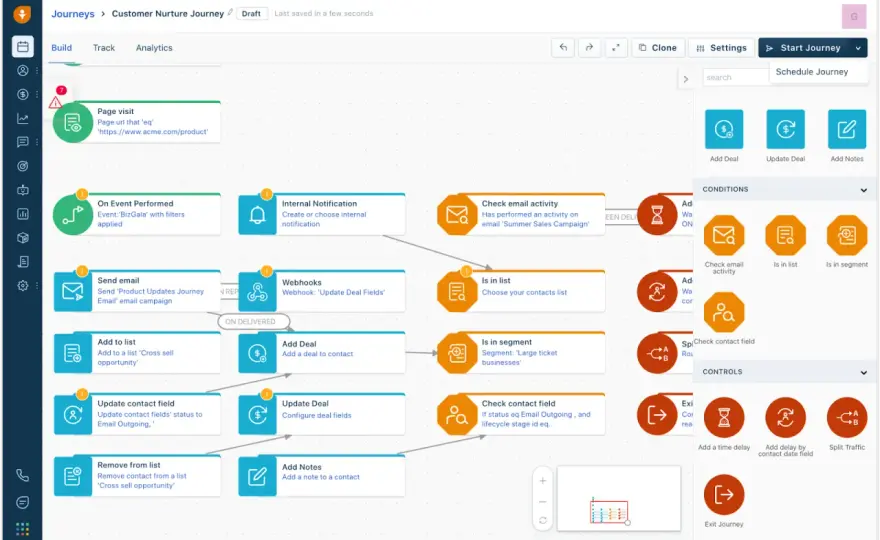880x540 pixels.
Task: Open the Check email activity canvas node
Action: pyautogui.click(x=522, y=214)
